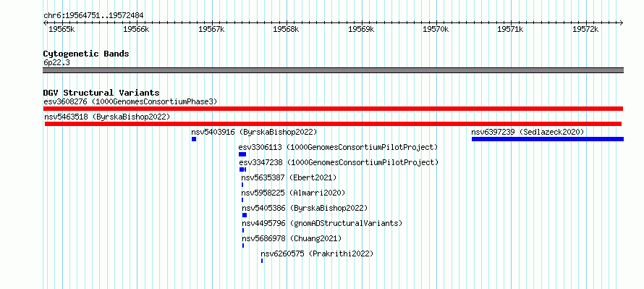644x289 pixels.
Task: Click the 19569k ruler label
Action: pos(361,29)
